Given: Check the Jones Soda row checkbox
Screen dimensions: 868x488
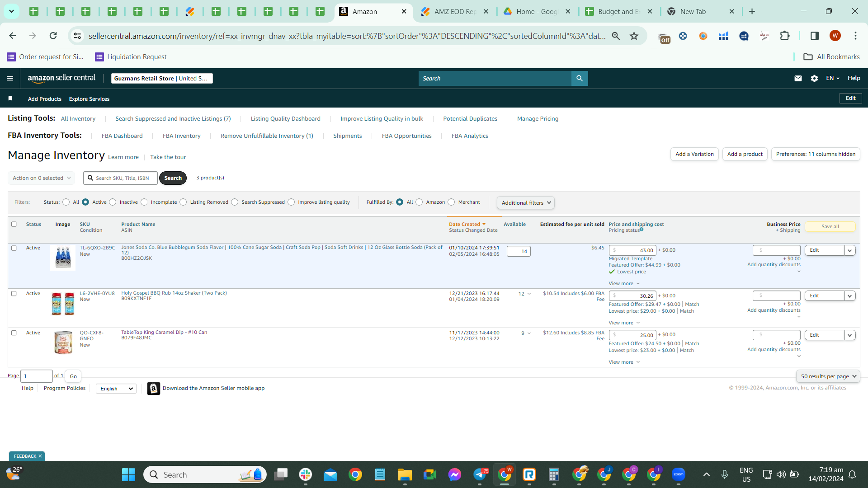Looking at the screenshot, I should click(x=14, y=248).
